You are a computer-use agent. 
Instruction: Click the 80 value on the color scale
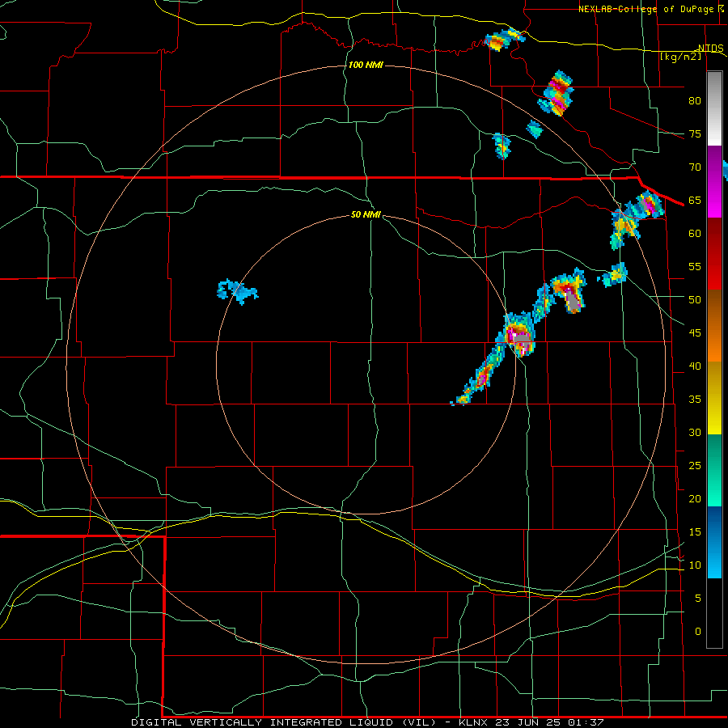tap(695, 101)
